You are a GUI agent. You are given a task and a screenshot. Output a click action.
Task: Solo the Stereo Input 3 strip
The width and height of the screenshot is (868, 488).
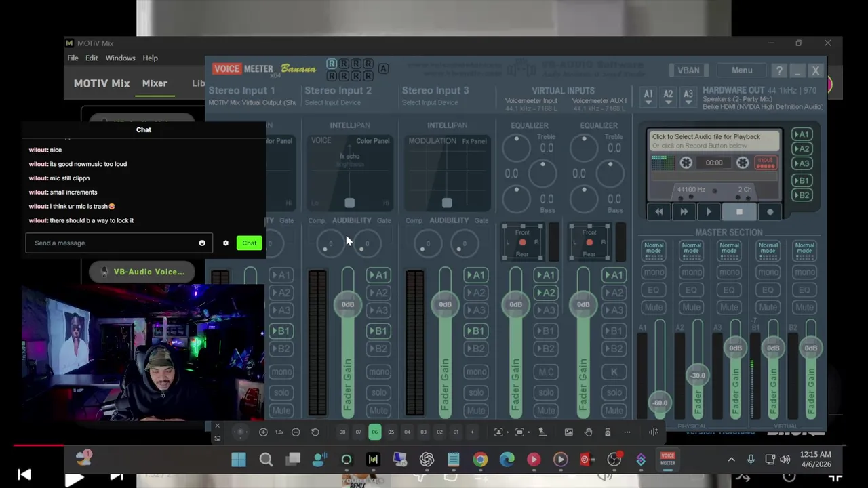click(x=476, y=392)
